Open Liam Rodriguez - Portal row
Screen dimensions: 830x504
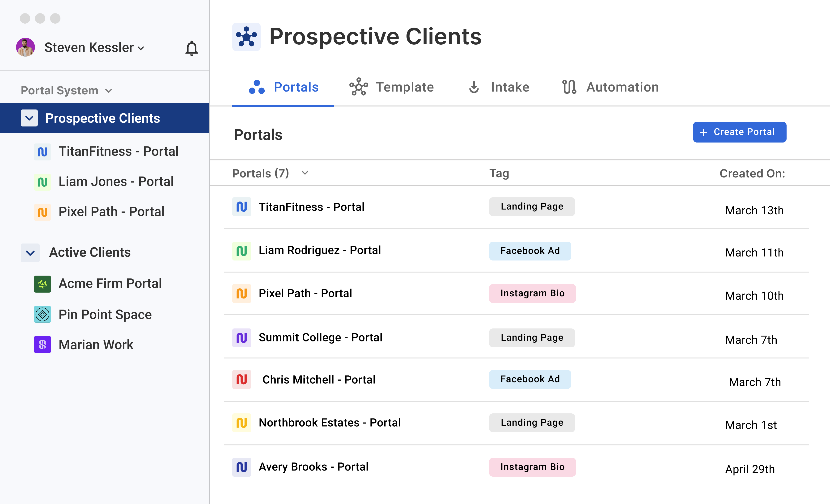[x=320, y=251]
